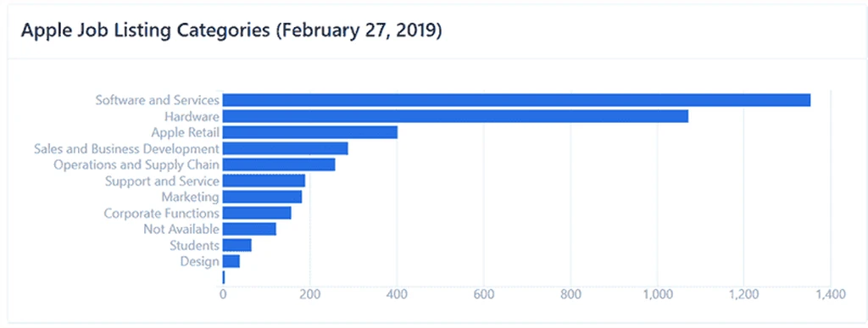The image size is (868, 328).
Task: Click the 400 x-axis tick label
Action: 397,294
